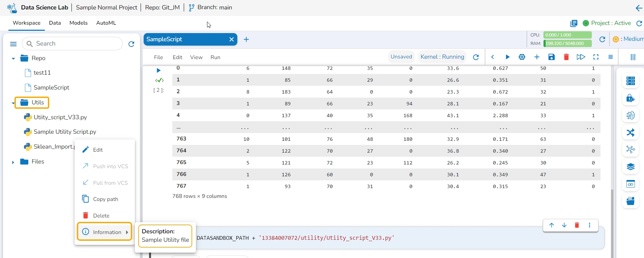Click the Save notebook icon in the toolbar
The image size is (644, 258).
click(x=551, y=57)
